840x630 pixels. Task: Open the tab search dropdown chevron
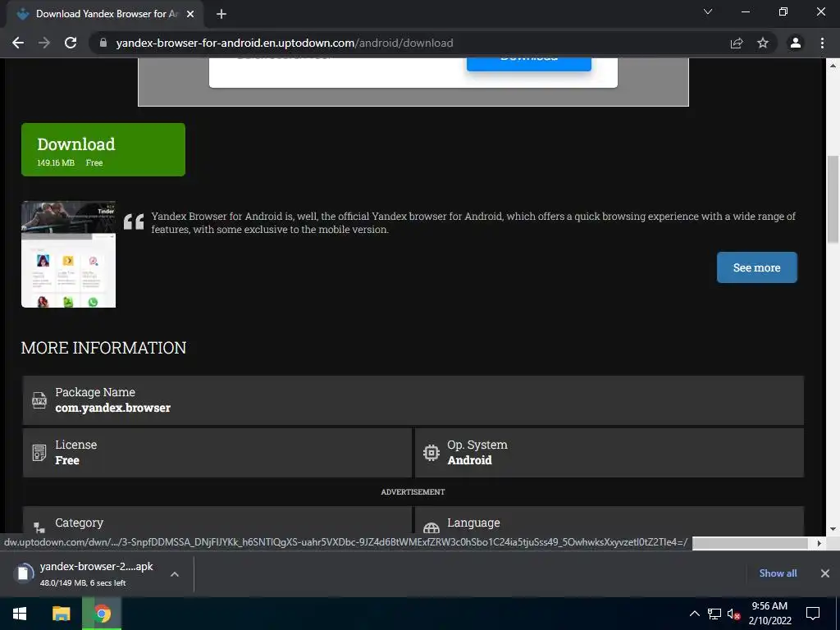(708, 11)
